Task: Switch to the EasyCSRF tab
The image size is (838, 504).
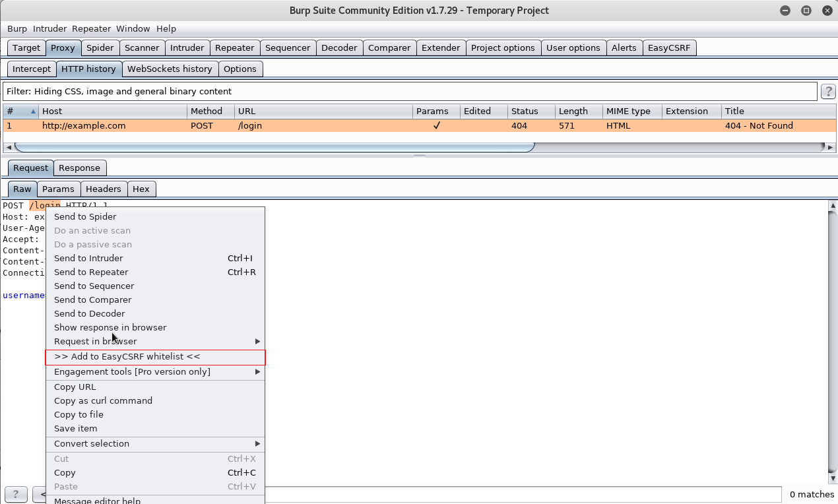Action: tap(669, 47)
